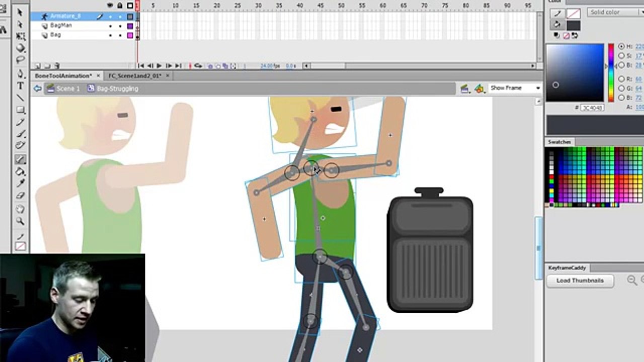
Task: Select the Rectangle tool
Action: click(x=20, y=110)
